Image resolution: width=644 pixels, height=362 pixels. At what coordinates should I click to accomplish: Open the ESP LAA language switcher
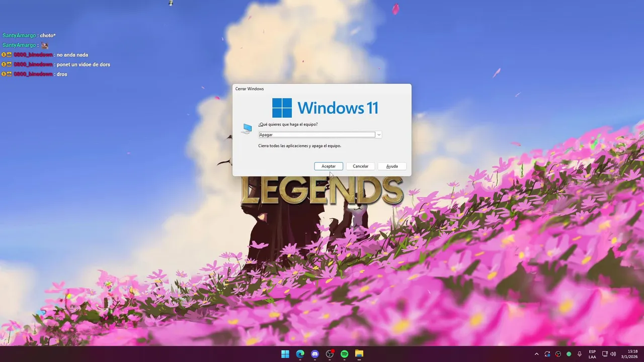pos(592,354)
